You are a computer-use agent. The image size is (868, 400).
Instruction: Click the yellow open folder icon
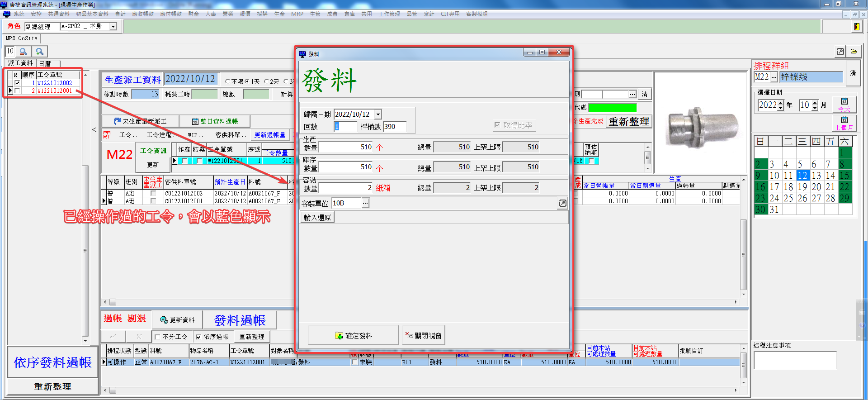coord(854,52)
